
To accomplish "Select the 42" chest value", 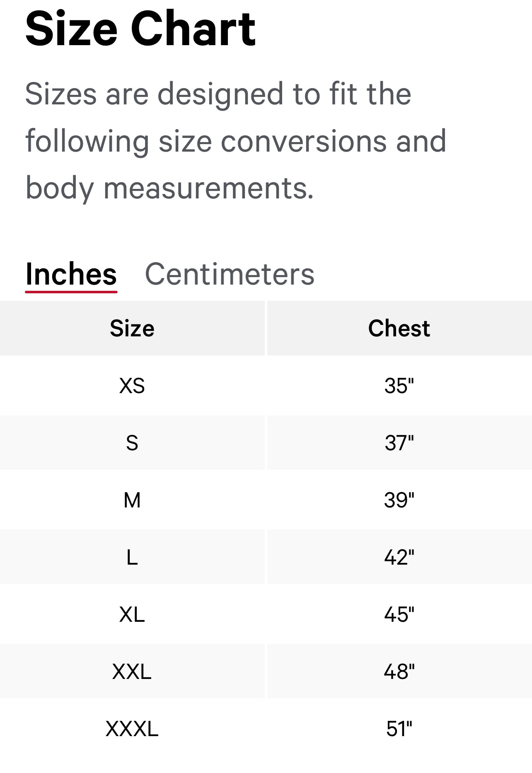I will pyautogui.click(x=399, y=557).
